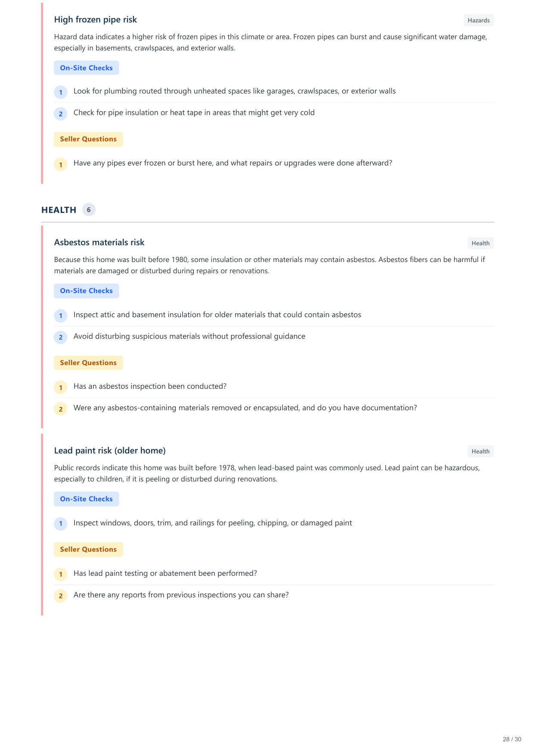Click badge 1 beside the attic and basement insulation check

tap(61, 316)
